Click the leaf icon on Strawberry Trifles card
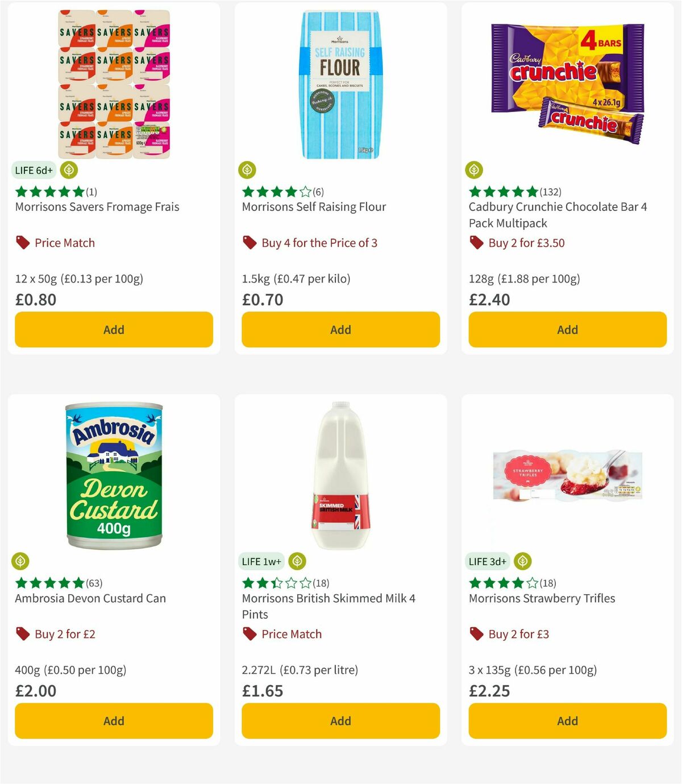The image size is (682, 784). (x=521, y=561)
